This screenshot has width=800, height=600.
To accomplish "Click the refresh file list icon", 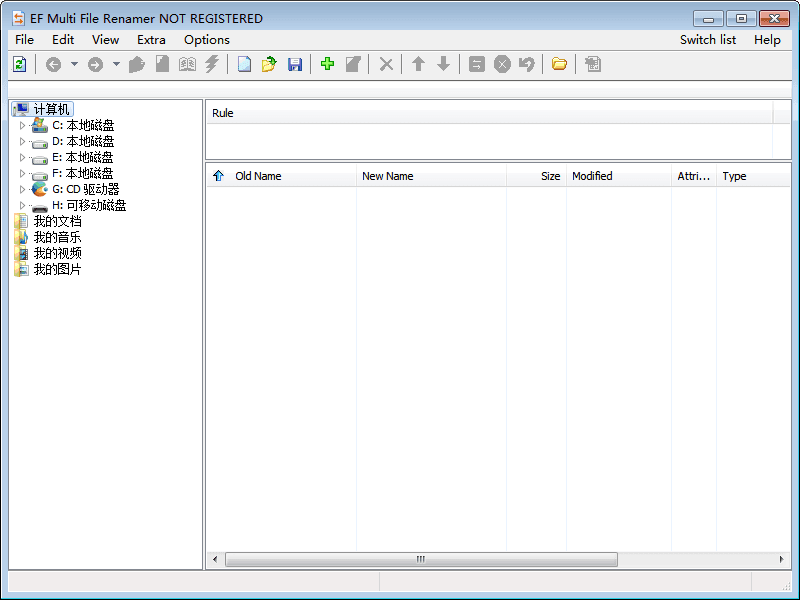I will [19, 64].
